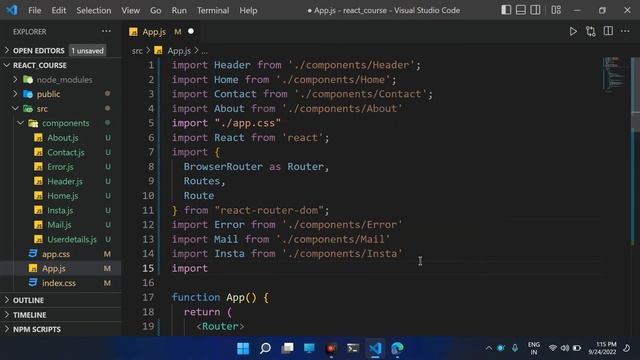Click the breadcrumb ellipsis symbol segment

(204, 51)
